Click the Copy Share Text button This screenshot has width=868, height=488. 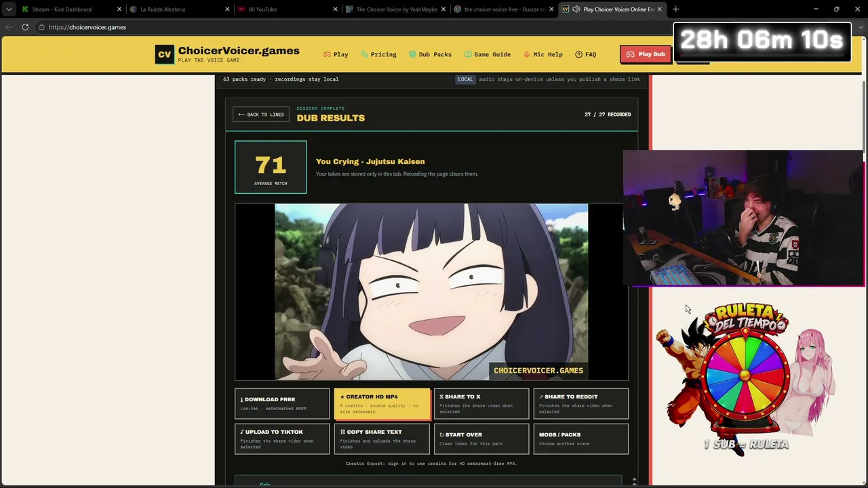point(382,439)
